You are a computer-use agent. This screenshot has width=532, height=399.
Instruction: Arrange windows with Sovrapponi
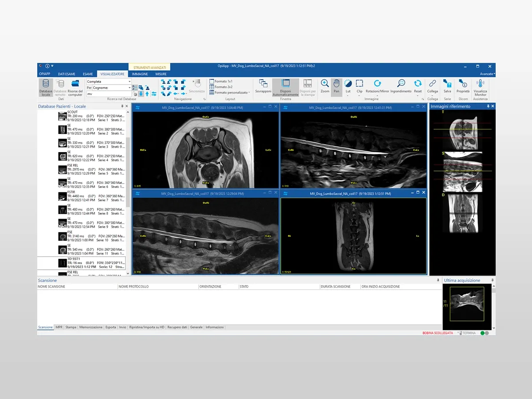tap(263, 86)
